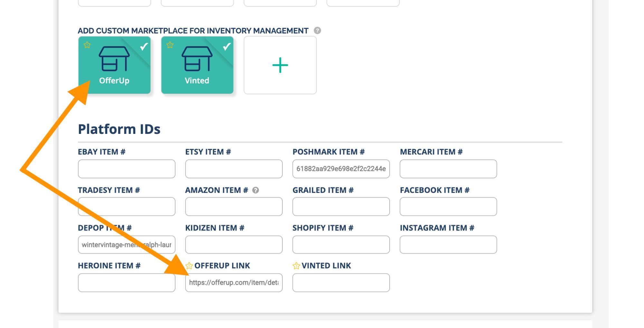Click the star icon on Vinted tile
The image size is (644, 328).
click(x=170, y=45)
